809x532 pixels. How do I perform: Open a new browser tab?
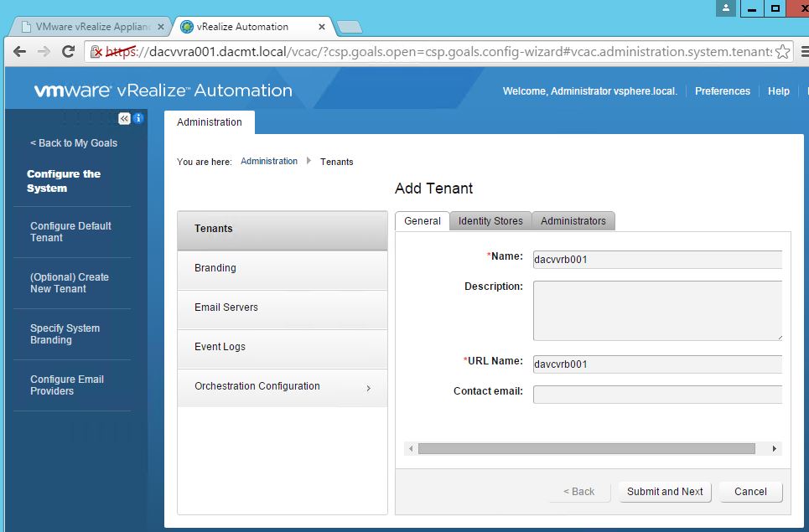350,27
